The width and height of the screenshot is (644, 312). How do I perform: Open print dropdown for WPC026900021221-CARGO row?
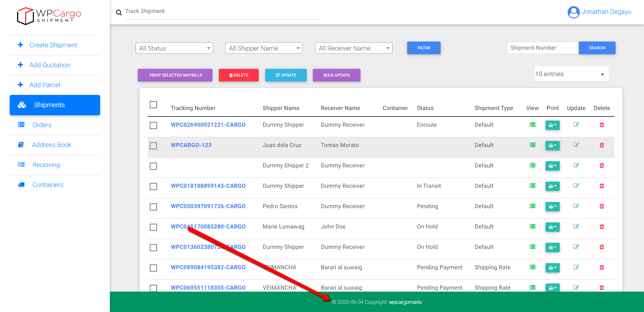552,125
